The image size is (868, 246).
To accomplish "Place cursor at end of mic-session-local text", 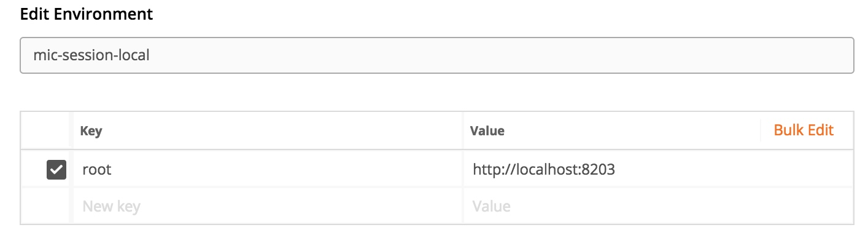I will (150, 55).
